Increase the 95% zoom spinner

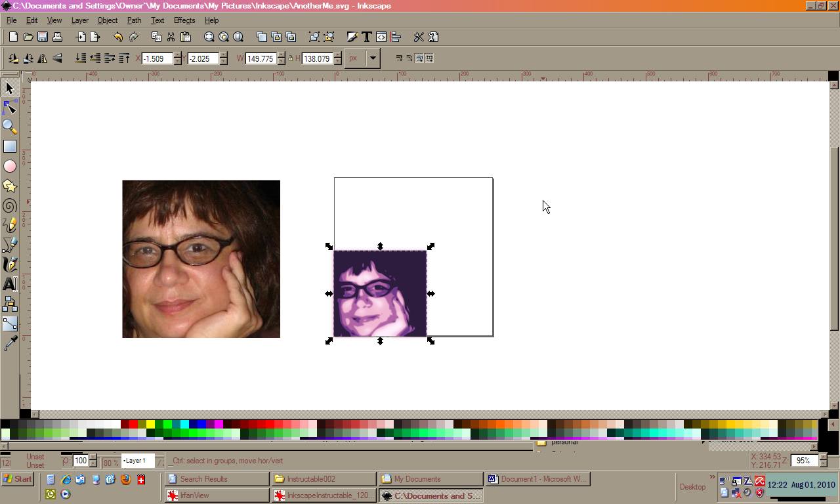click(824, 457)
